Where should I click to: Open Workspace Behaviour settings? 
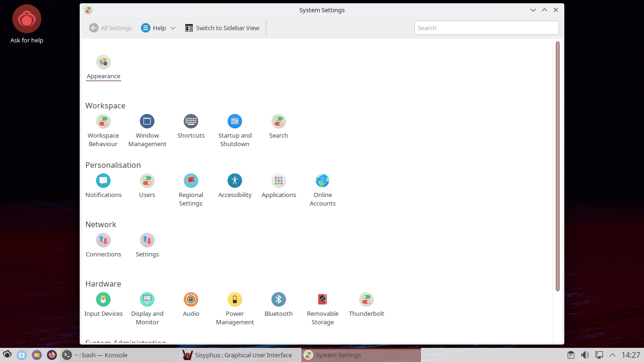tap(103, 131)
